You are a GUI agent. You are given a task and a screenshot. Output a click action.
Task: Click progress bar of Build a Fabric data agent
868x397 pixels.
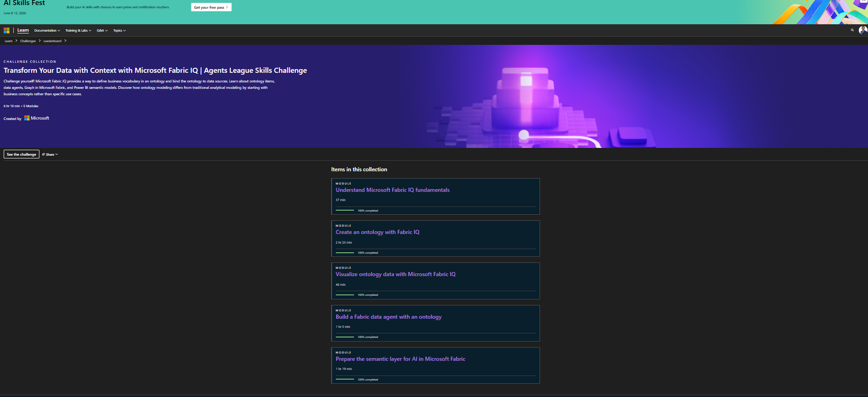point(345,337)
